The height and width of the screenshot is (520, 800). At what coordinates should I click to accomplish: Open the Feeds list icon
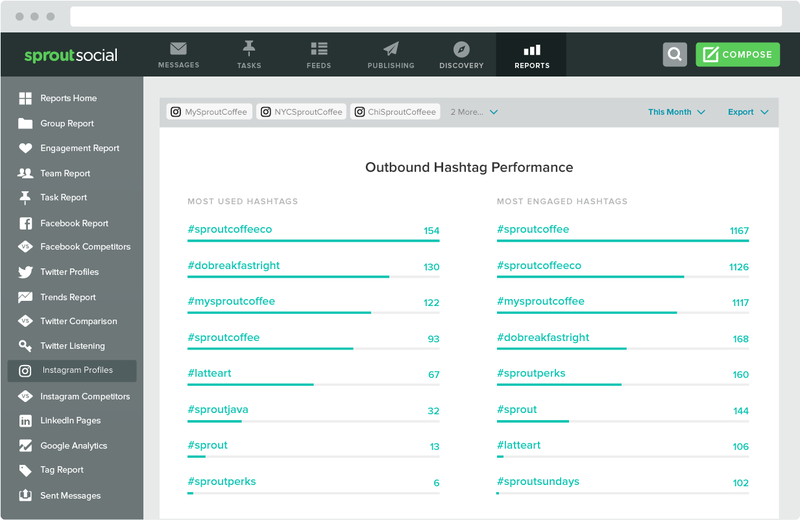click(x=319, y=48)
